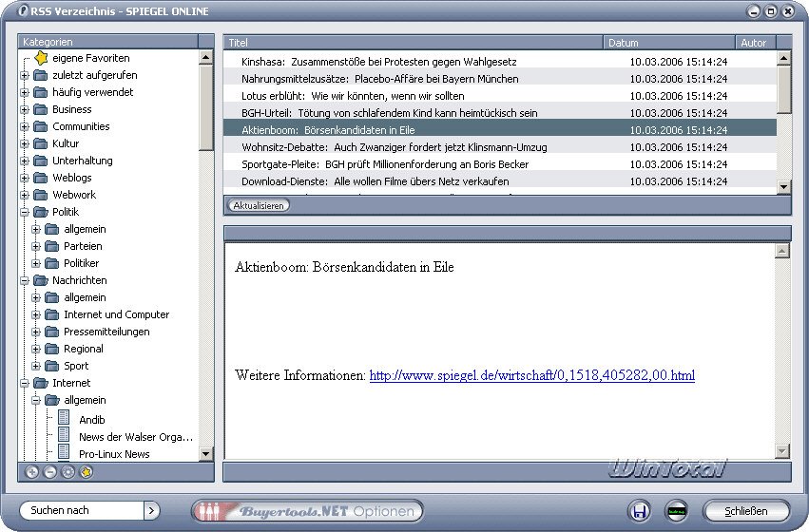Expand the Pressemitteilungen subfolder

click(35, 332)
